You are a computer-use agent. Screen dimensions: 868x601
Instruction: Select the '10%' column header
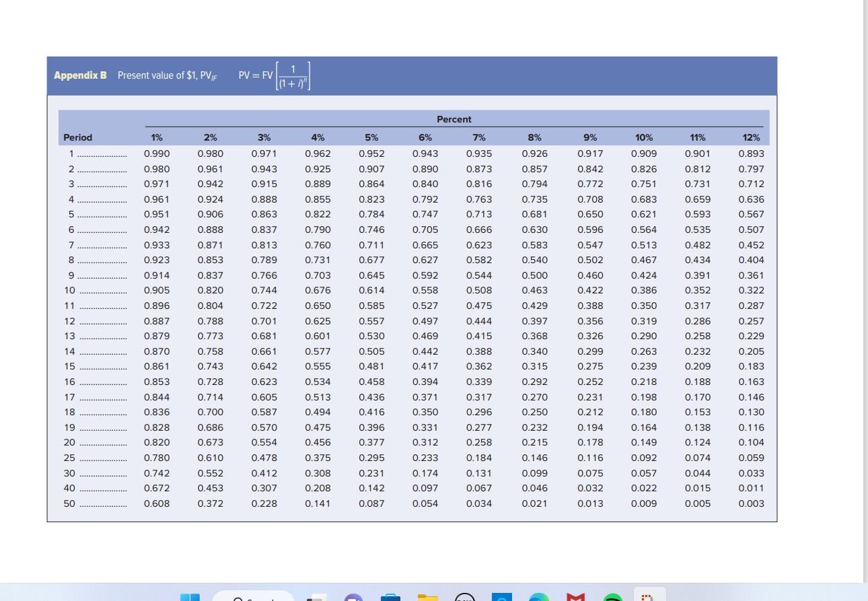[x=644, y=137]
